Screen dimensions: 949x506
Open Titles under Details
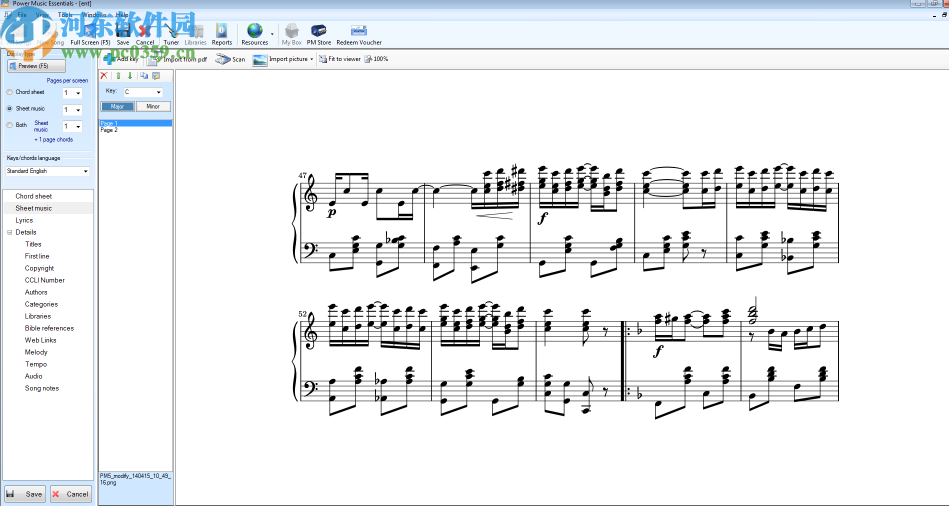(33, 245)
